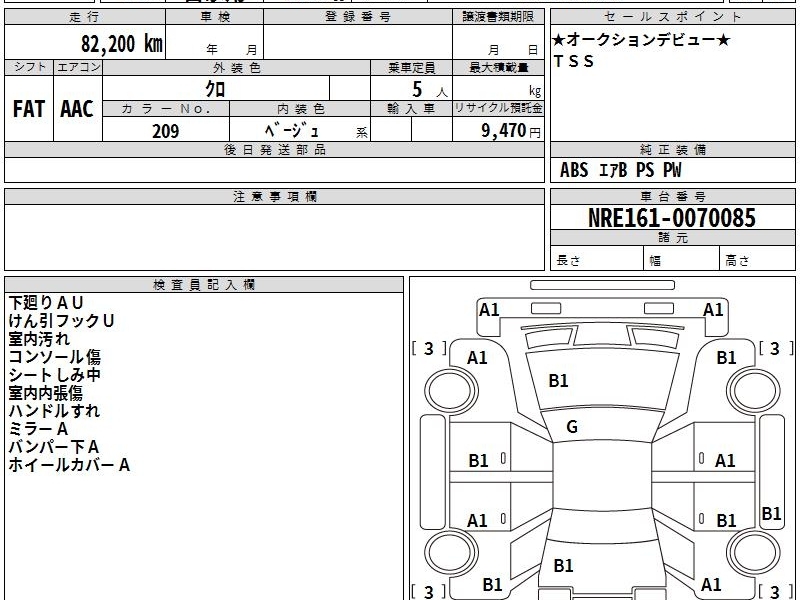
Task: Select the 検査員記入欄 header bar
Action: (204, 285)
